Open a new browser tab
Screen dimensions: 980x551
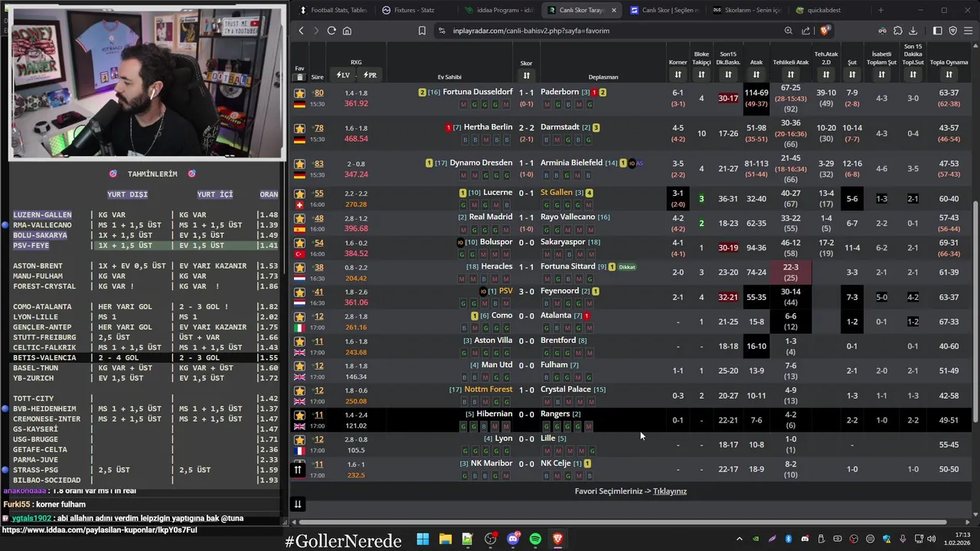[x=880, y=10]
